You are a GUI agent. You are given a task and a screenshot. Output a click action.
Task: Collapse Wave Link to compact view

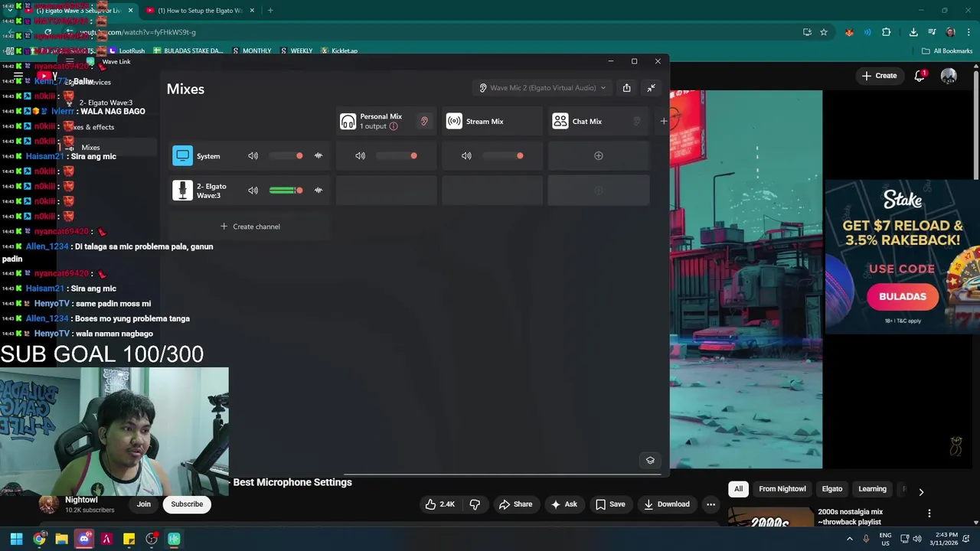click(651, 88)
